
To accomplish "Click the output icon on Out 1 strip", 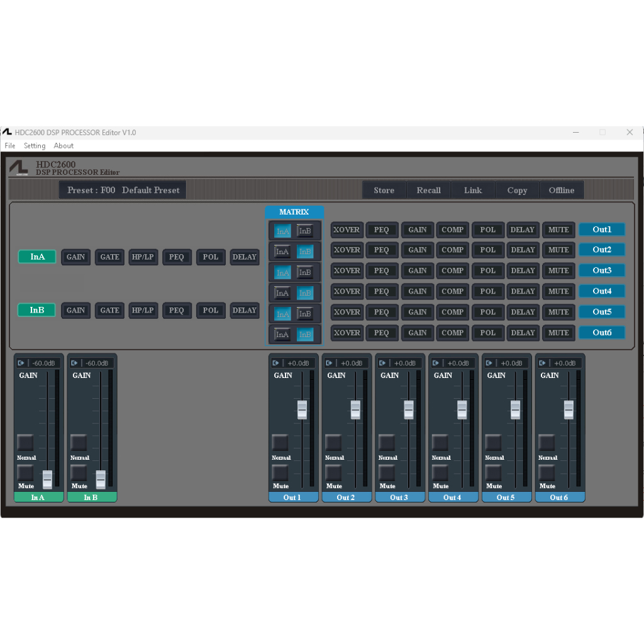I will (275, 363).
